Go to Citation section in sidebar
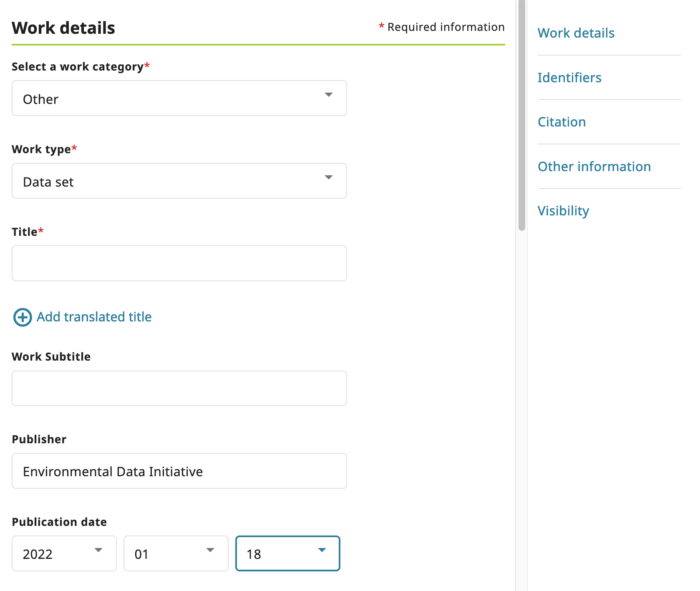 pyautogui.click(x=562, y=122)
